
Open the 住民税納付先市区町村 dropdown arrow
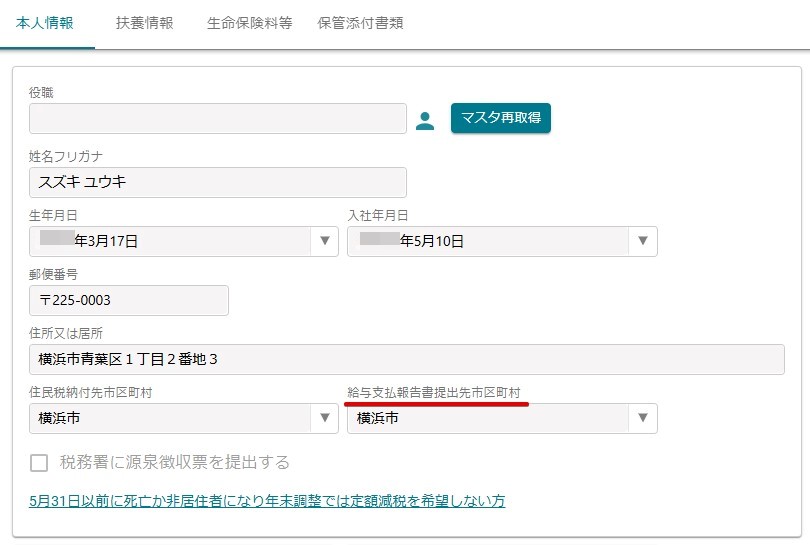[x=324, y=418]
